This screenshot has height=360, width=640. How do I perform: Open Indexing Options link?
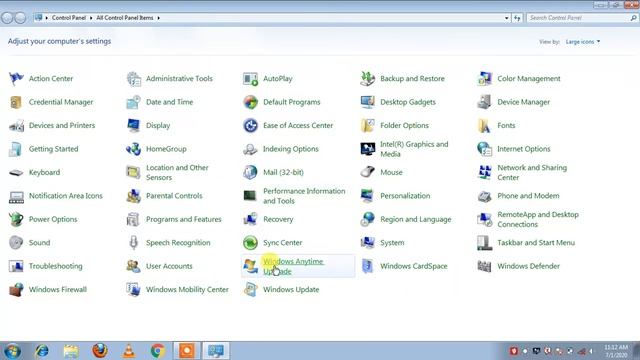291,149
